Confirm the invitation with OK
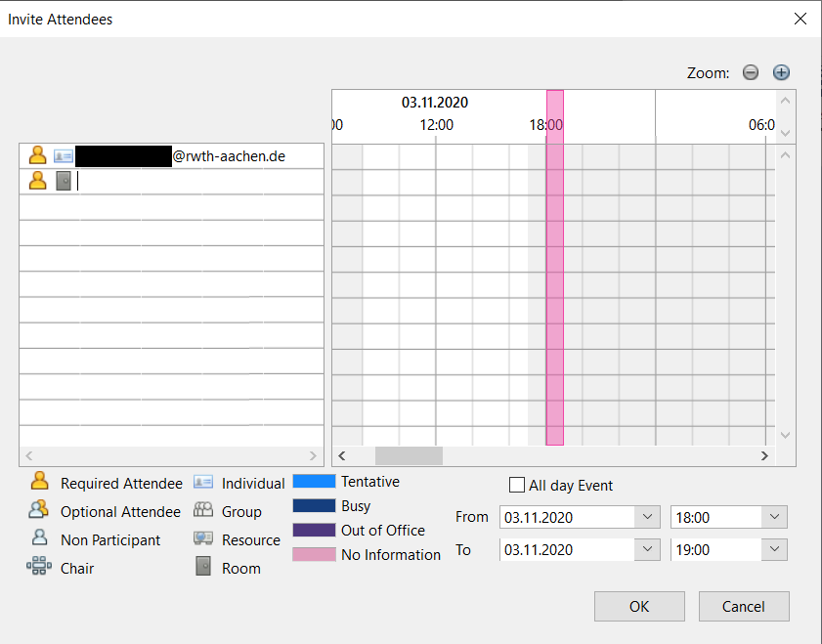822x644 pixels. (x=639, y=606)
